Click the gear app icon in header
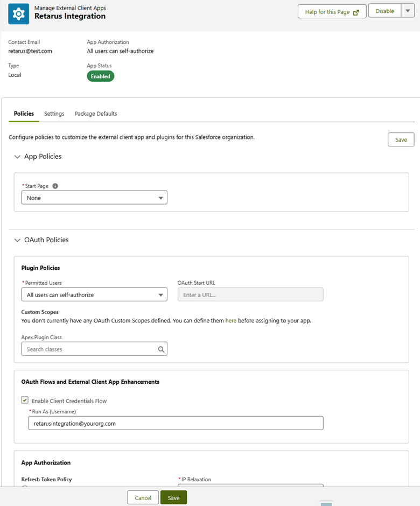The height and width of the screenshot is (506, 420). (19, 13)
